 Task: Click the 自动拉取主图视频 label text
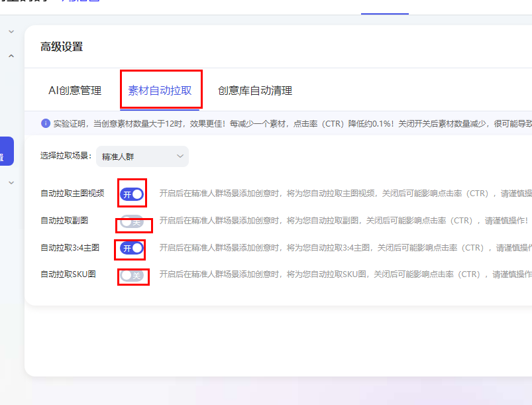[72, 194]
